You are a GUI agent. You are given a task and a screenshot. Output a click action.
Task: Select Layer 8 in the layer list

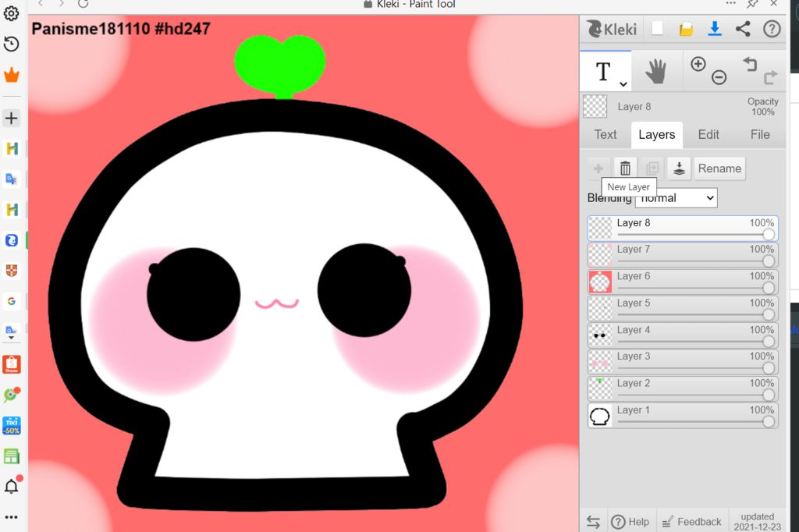pyautogui.click(x=683, y=229)
